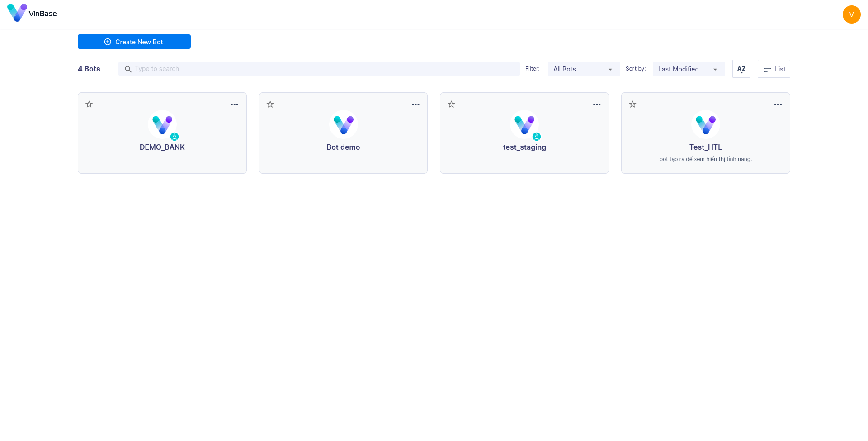Screen dimensions: 868x441
Task: Open Test_HTL more options menu
Action: 778,104
